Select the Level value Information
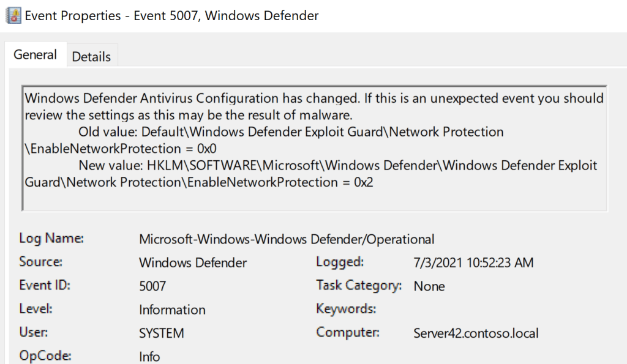Screen dimensions: 627x364 [x=172, y=310]
